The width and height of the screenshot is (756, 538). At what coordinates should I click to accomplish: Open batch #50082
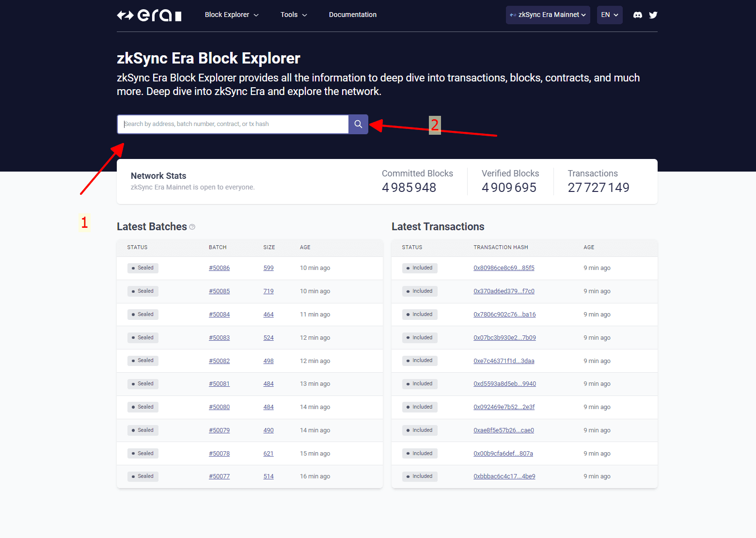[x=220, y=361]
